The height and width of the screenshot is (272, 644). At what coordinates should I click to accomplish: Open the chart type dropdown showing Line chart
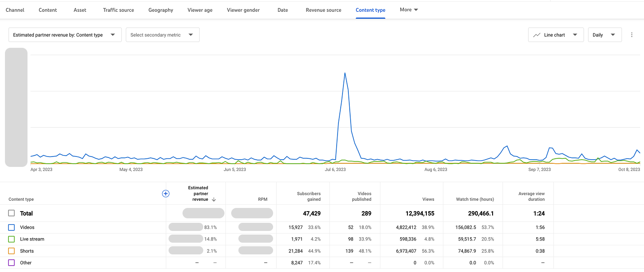tap(556, 34)
